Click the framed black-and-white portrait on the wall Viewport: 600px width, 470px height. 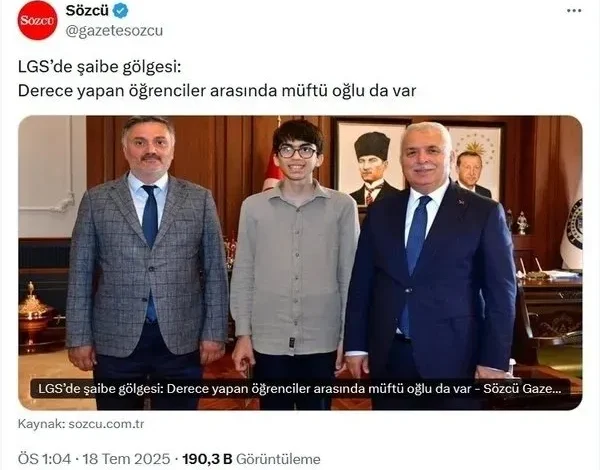pos(370,163)
